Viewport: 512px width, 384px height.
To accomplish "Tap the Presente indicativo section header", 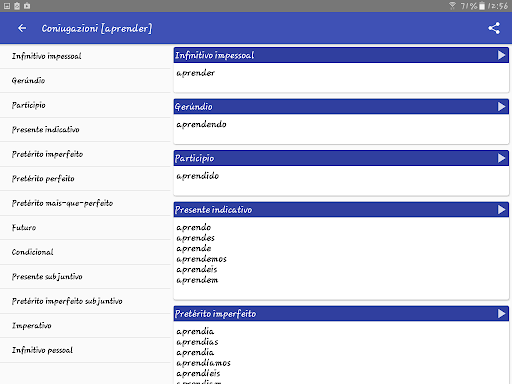I will (x=341, y=210).
